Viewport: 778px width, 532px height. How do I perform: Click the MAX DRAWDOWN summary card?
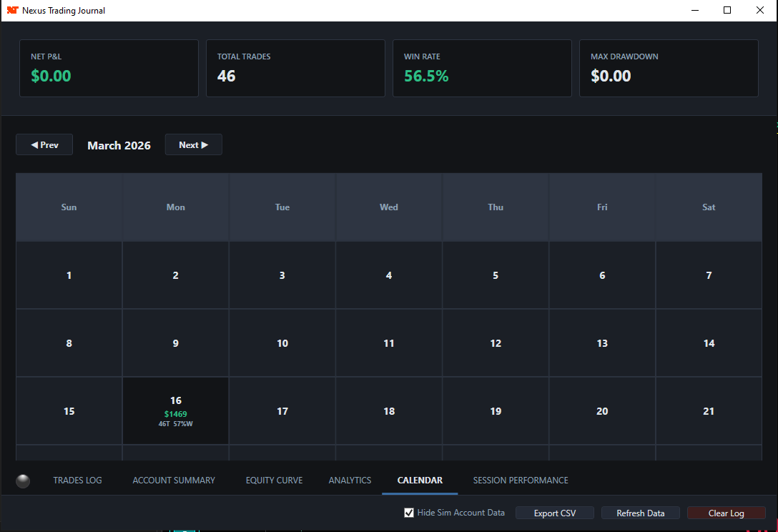click(669, 68)
